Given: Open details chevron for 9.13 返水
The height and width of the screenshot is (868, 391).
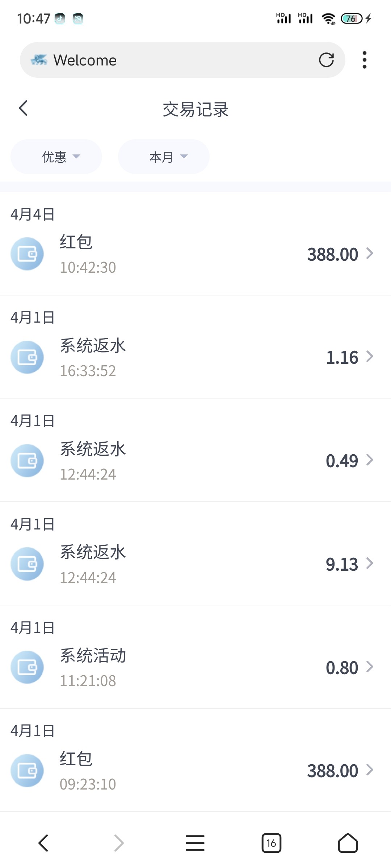Looking at the screenshot, I should tap(370, 563).
